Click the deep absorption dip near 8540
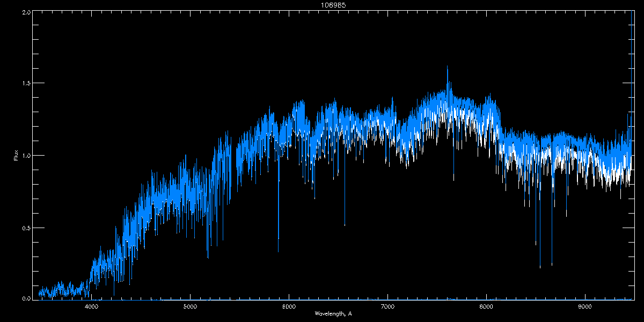Viewport: 644px width, 322px height. (540, 266)
